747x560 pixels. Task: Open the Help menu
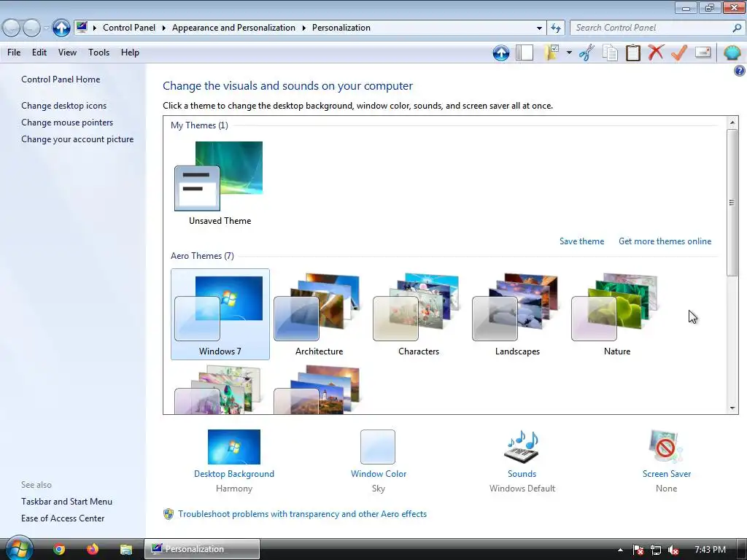pos(130,52)
